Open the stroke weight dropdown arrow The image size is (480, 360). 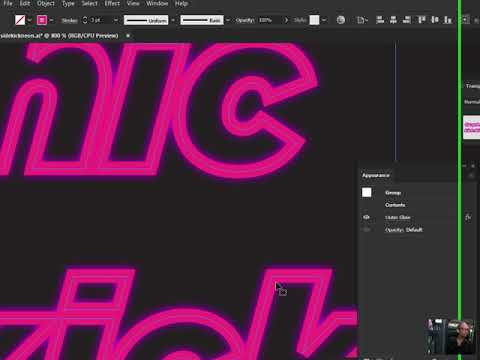pyautogui.click(x=116, y=20)
